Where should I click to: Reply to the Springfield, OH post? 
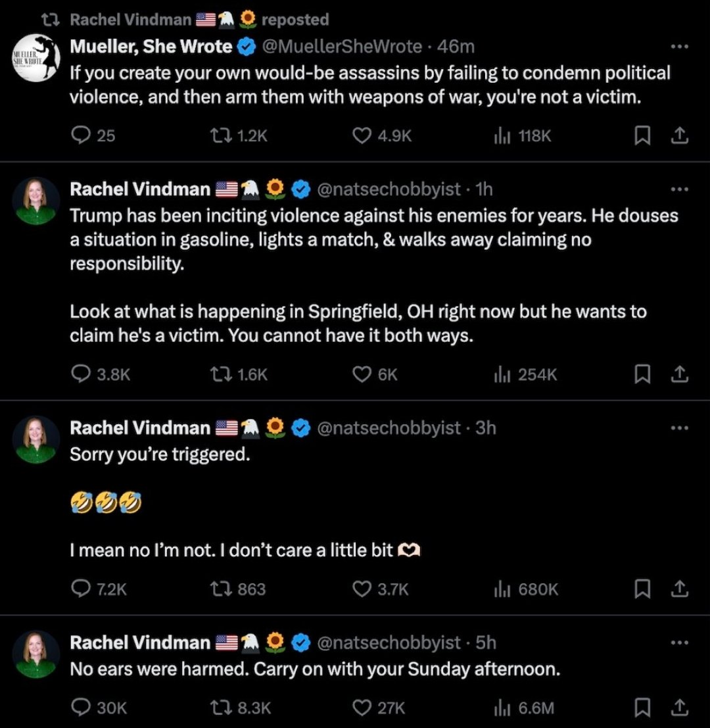tap(80, 374)
